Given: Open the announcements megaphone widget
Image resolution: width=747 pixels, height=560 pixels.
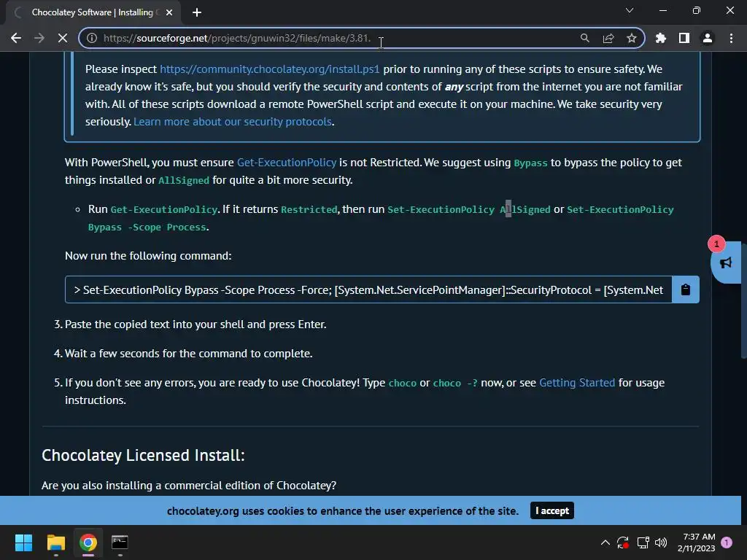Looking at the screenshot, I should click(726, 262).
